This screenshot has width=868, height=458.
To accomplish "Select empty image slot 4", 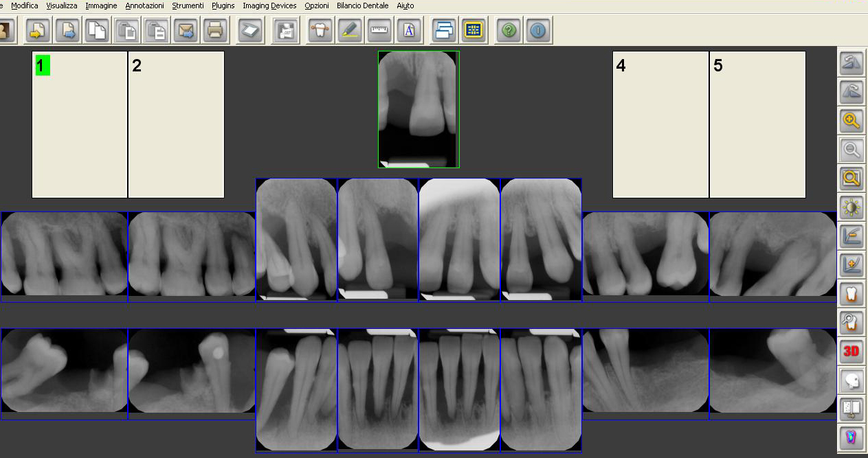I will 660,124.
